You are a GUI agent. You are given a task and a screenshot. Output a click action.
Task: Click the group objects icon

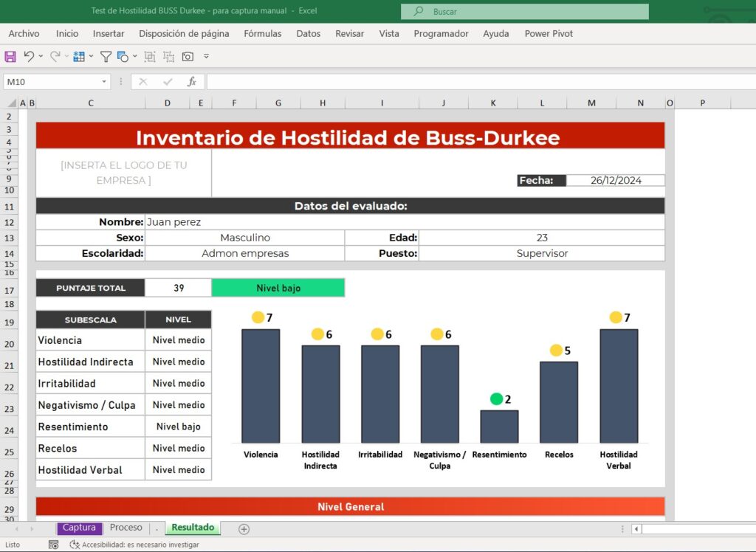tap(150, 56)
